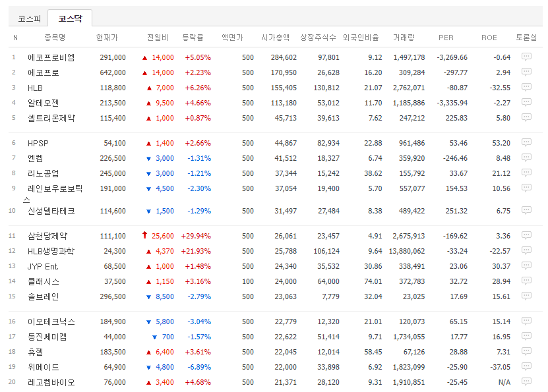Click the 291,000 current price cell
Viewport: 548px width, 392px height.
(113, 57)
